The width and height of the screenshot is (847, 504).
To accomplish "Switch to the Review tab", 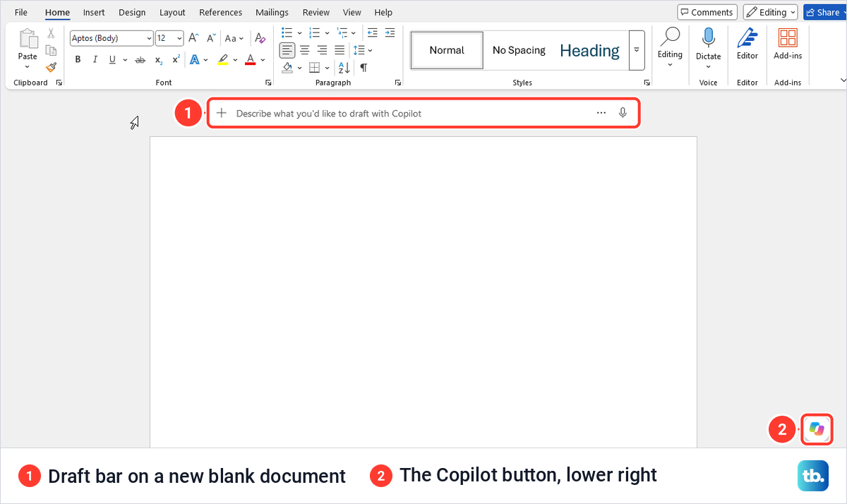I will click(316, 12).
